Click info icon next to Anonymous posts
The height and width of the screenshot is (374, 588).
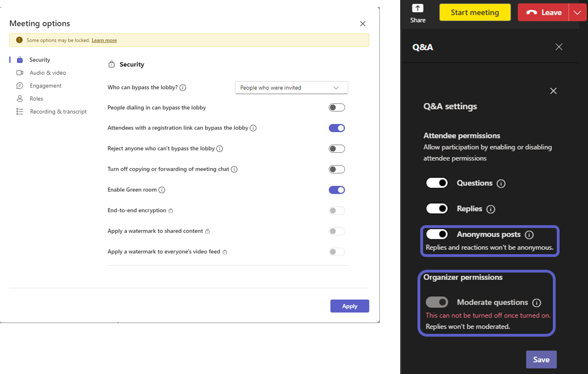tap(529, 235)
